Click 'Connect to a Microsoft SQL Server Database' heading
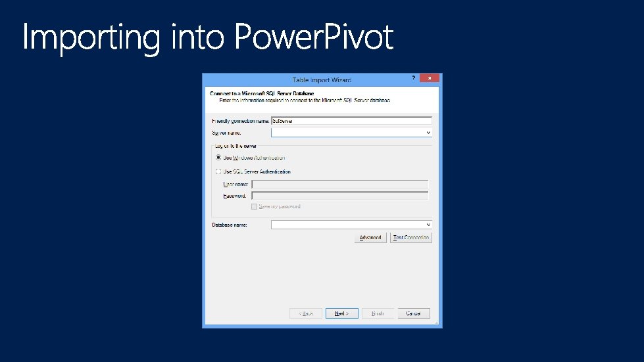 [262, 93]
